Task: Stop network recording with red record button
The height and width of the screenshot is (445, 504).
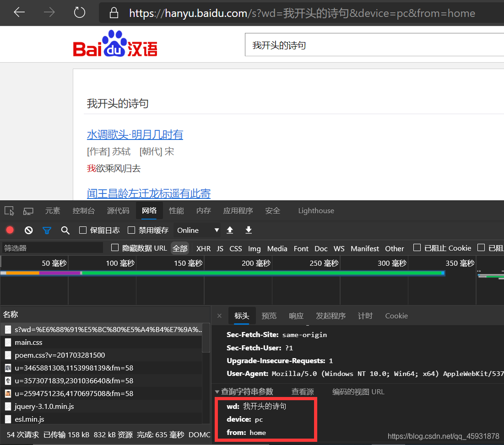Action: (10, 230)
